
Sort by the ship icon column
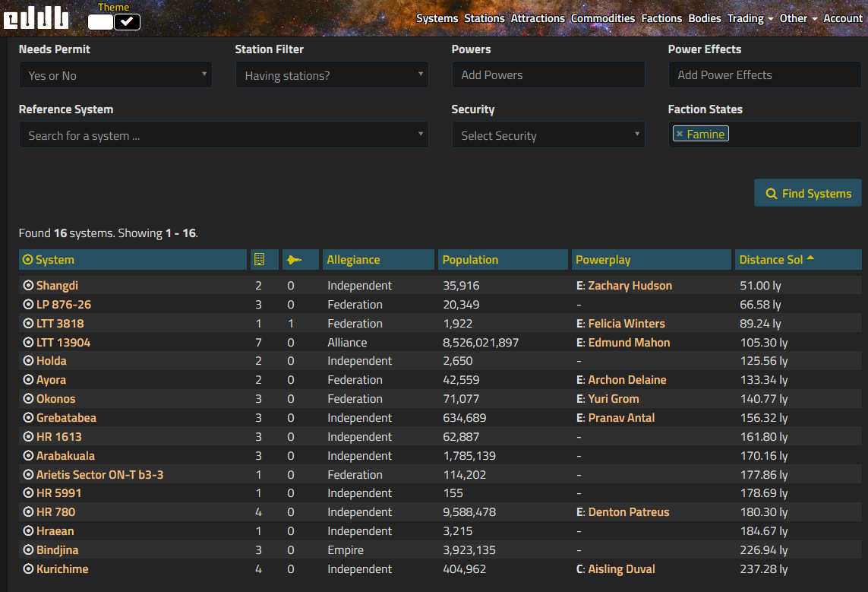coord(301,260)
